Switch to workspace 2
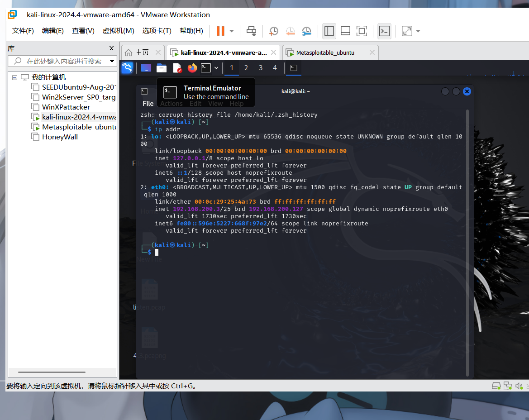 (246, 68)
